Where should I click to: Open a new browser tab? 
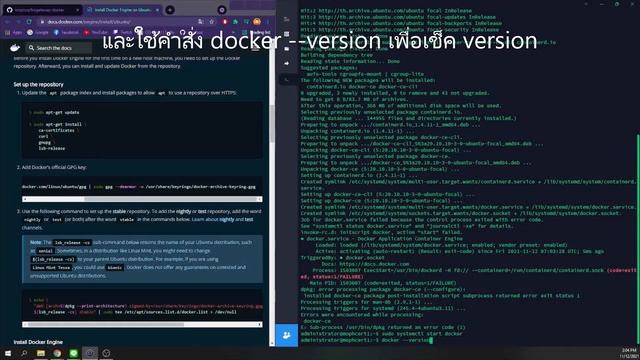coord(170,10)
